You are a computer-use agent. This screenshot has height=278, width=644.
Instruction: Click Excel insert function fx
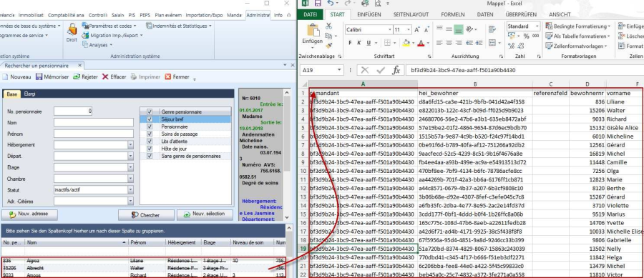pos(396,70)
